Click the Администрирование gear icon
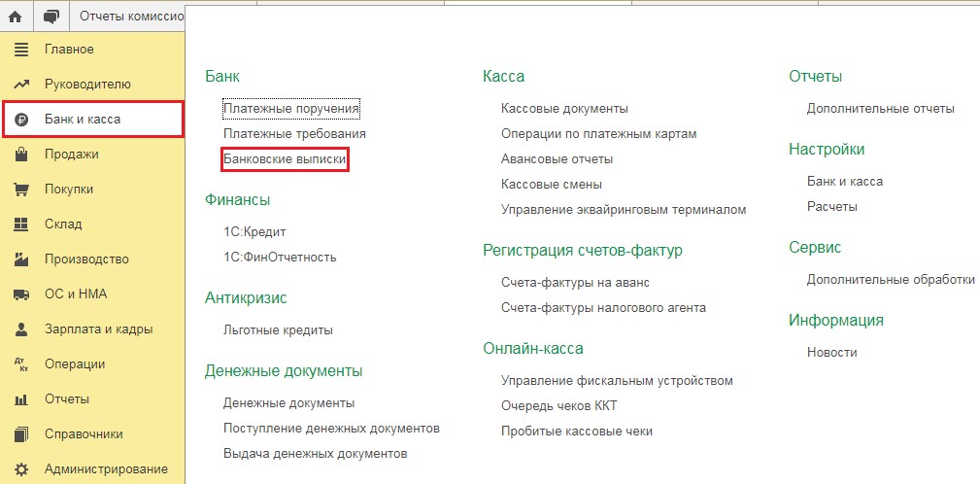980x484 pixels. (21, 469)
